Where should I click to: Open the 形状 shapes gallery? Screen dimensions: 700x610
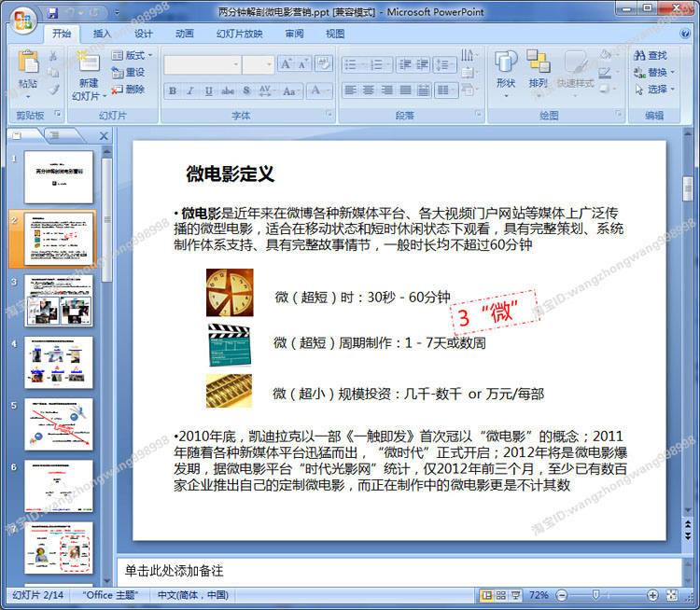506,74
